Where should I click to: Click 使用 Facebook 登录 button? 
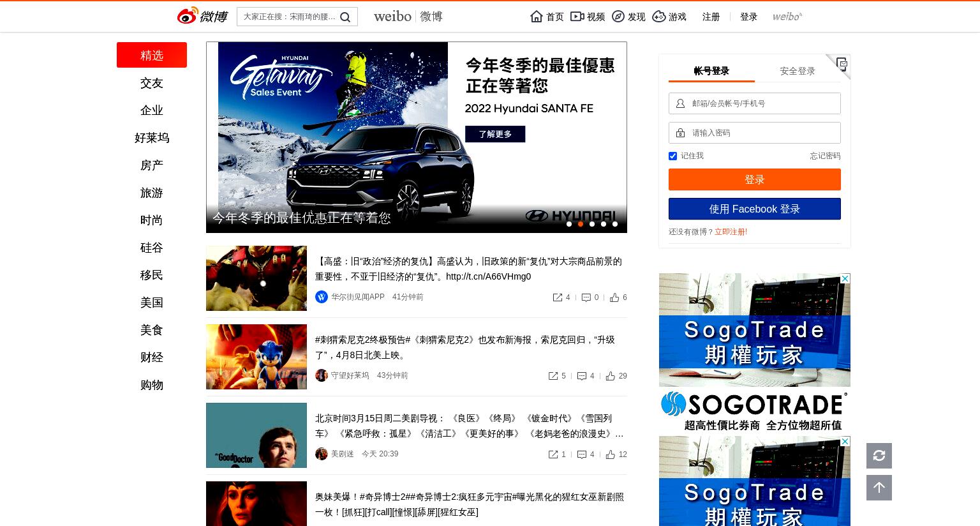(755, 209)
